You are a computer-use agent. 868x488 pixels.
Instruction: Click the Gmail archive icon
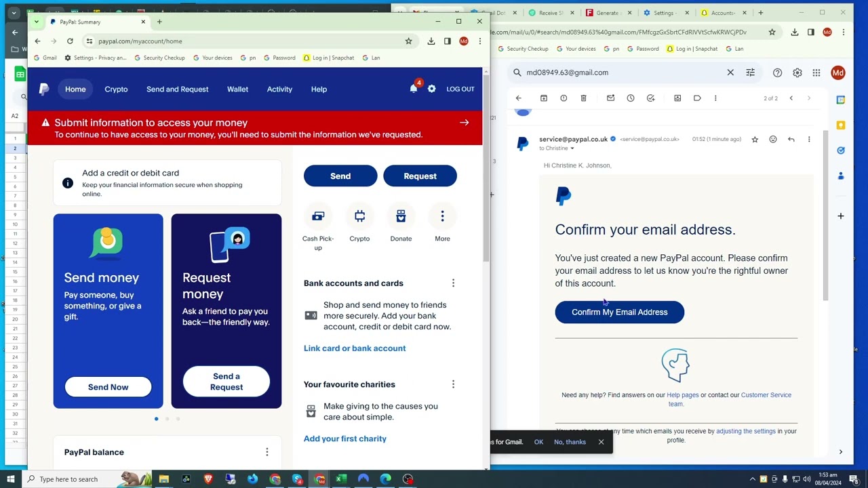pos(544,98)
